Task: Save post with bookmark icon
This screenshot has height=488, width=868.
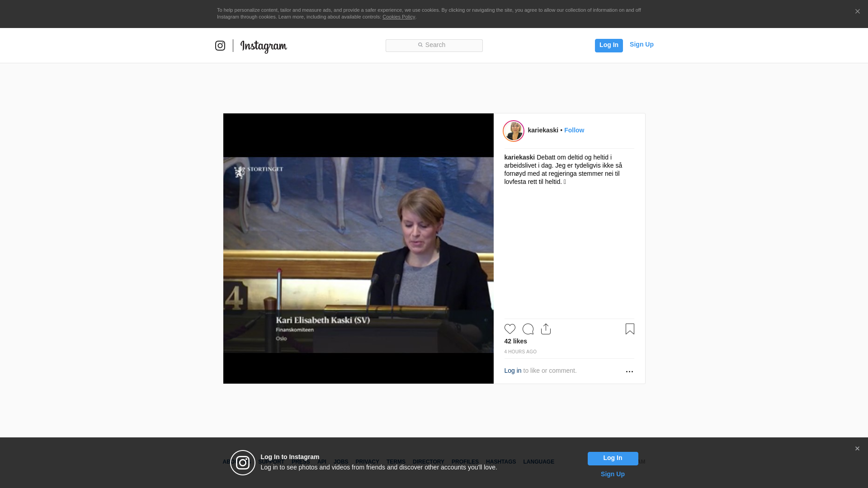Action: [x=630, y=329]
